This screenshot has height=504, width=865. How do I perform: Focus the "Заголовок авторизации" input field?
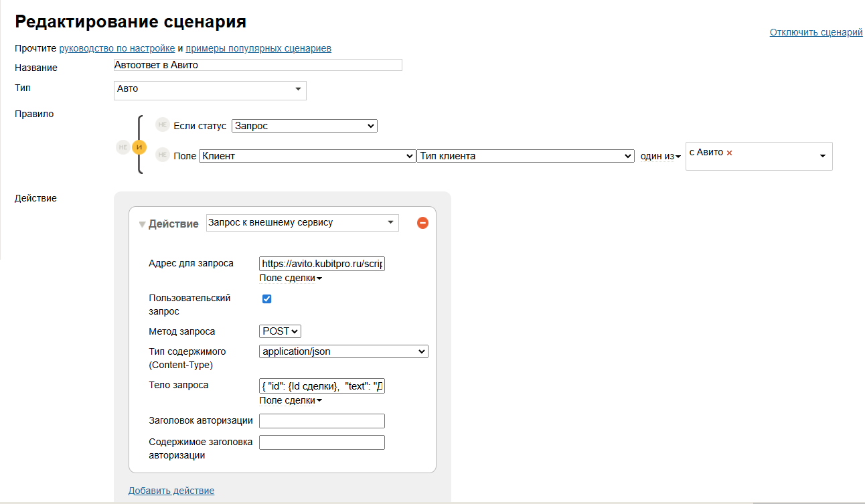[321, 421]
